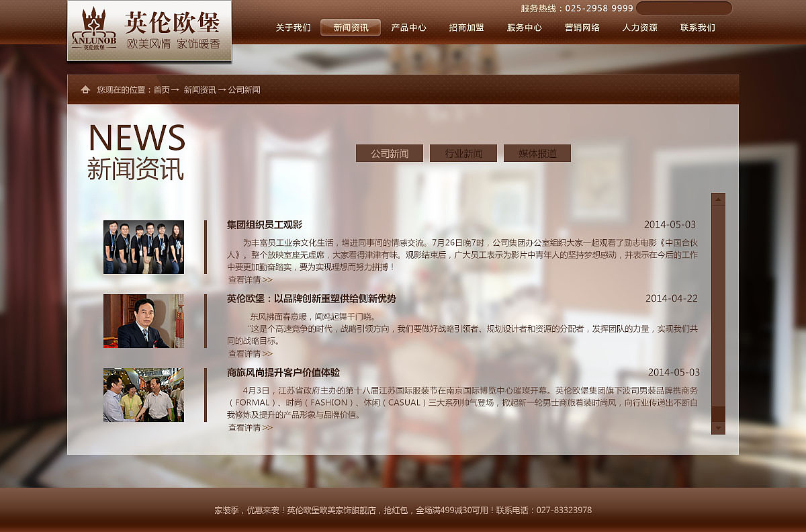Open article 商旅风尚提升客户价值体验
Viewport: 806px width, 532px height.
point(283,373)
